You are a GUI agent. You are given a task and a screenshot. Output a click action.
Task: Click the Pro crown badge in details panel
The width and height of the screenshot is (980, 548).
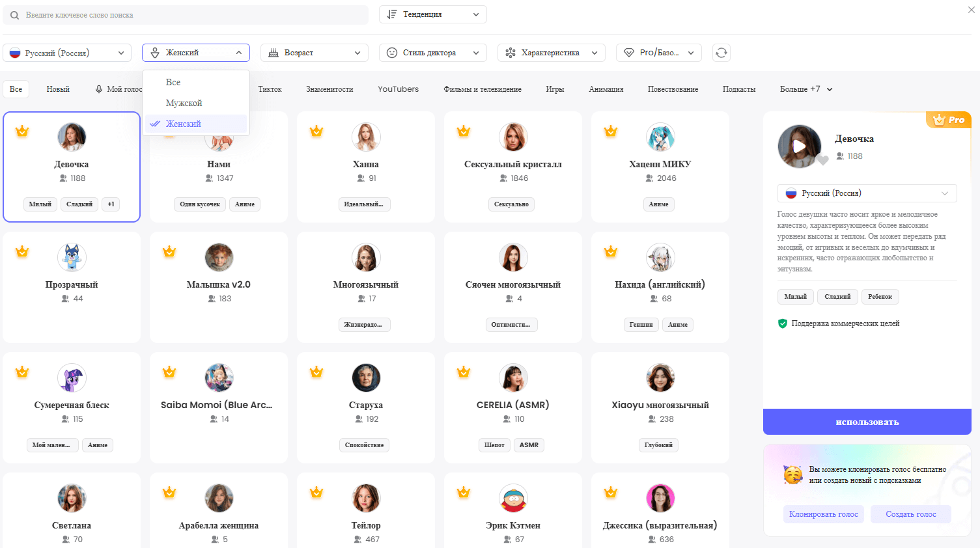(949, 120)
